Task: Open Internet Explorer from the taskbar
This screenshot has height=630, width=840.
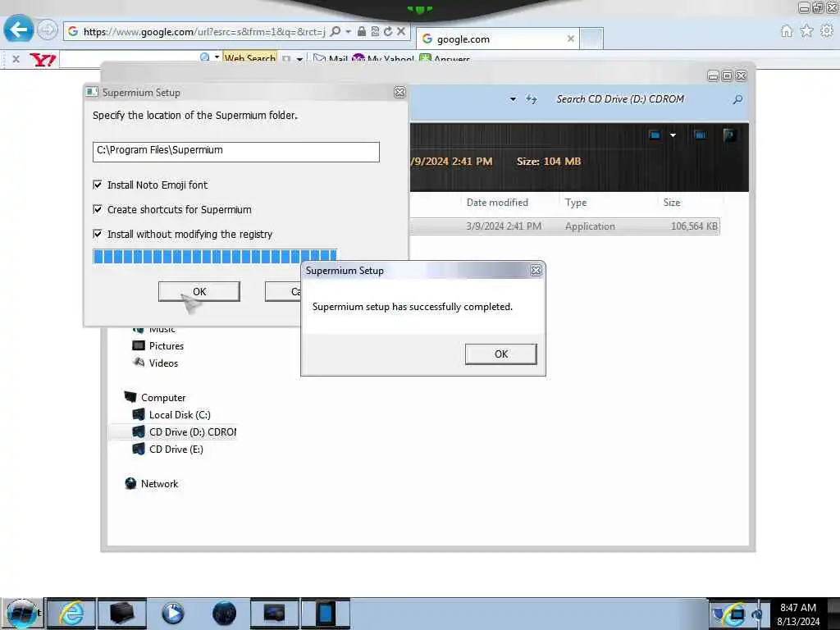Action: pyautogui.click(x=71, y=614)
